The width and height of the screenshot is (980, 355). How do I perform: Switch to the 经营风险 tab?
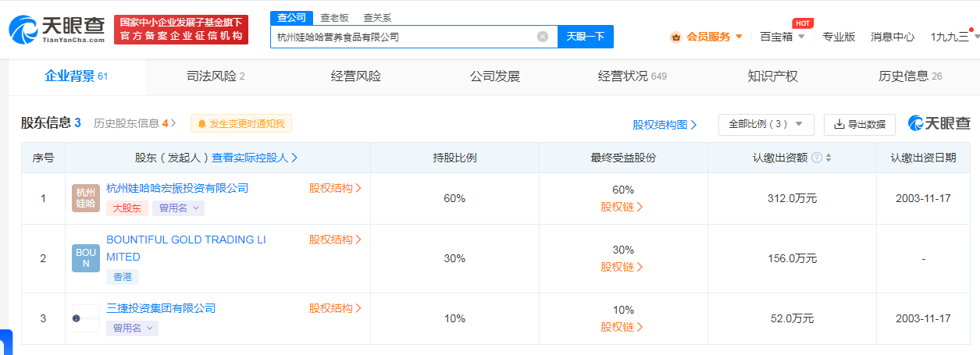pos(356,76)
